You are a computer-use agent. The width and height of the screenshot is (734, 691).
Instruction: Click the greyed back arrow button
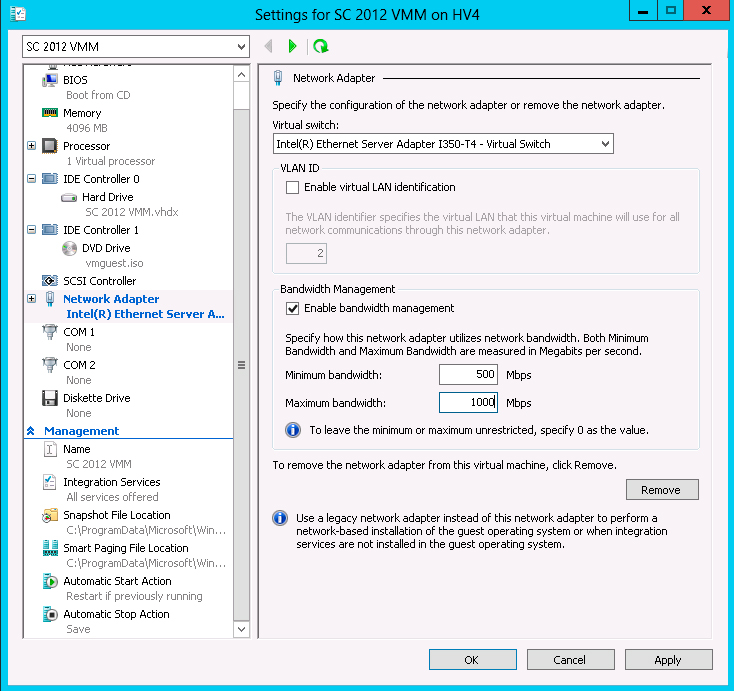[268, 46]
